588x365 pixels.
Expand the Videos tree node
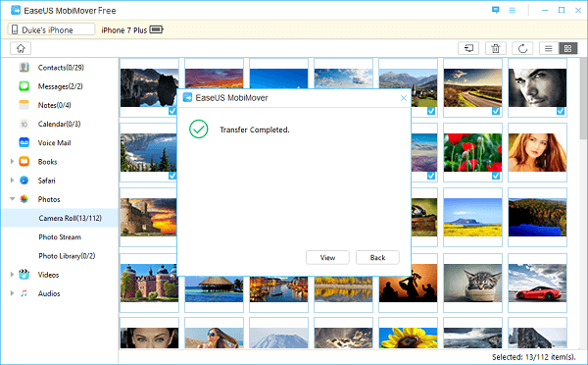tap(12, 275)
